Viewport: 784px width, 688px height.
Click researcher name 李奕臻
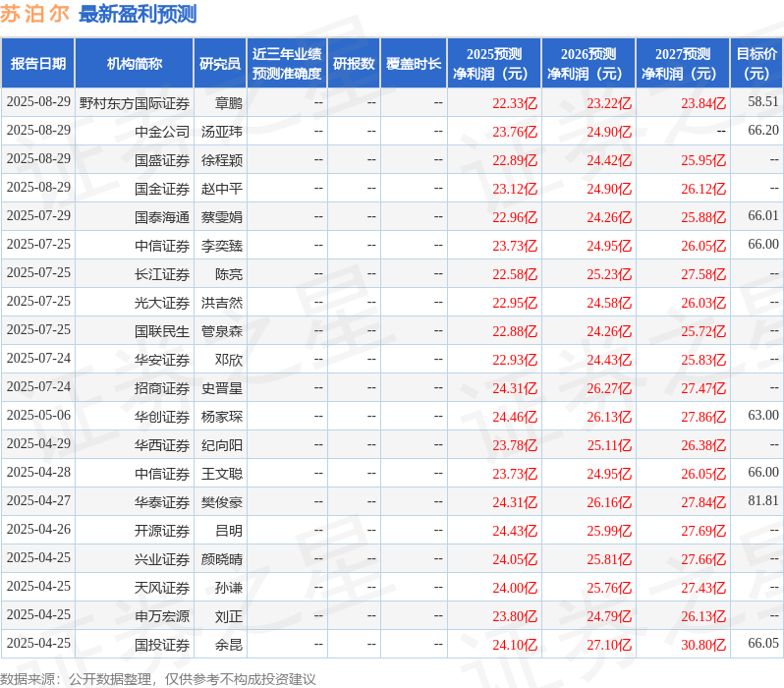click(221, 246)
